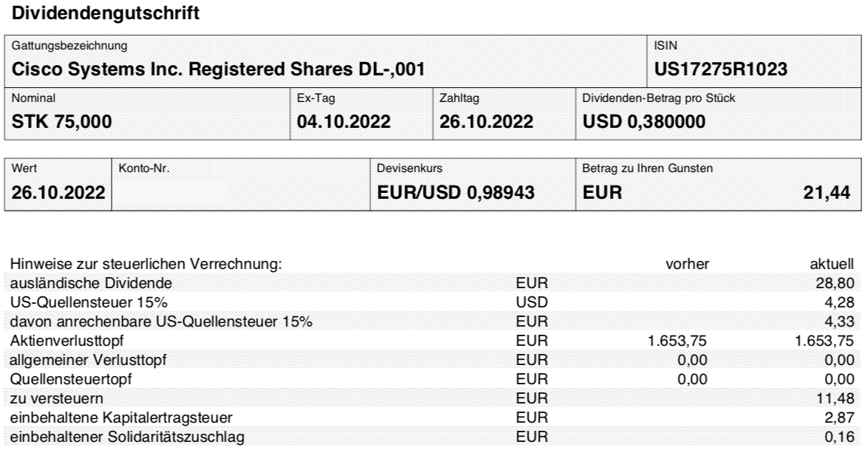Screen dimensions: 868x450
Task: Click the nominal value STK 75,000
Action: point(61,121)
